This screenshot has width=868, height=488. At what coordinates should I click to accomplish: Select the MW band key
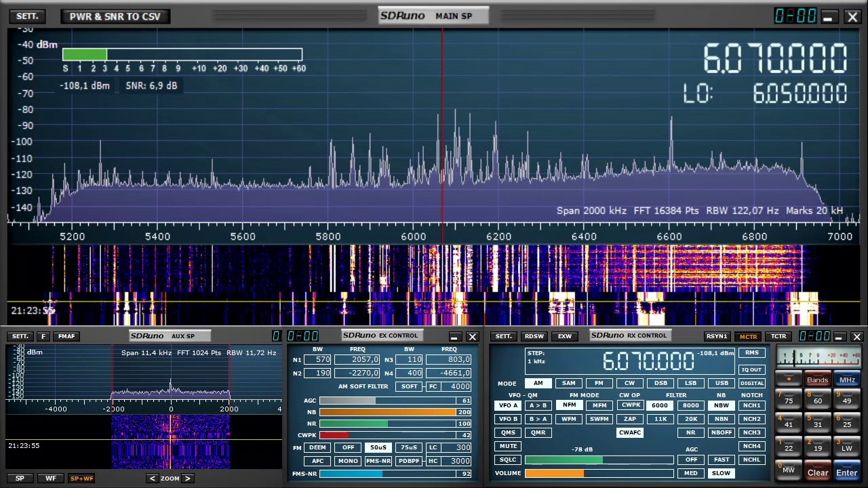(x=789, y=470)
